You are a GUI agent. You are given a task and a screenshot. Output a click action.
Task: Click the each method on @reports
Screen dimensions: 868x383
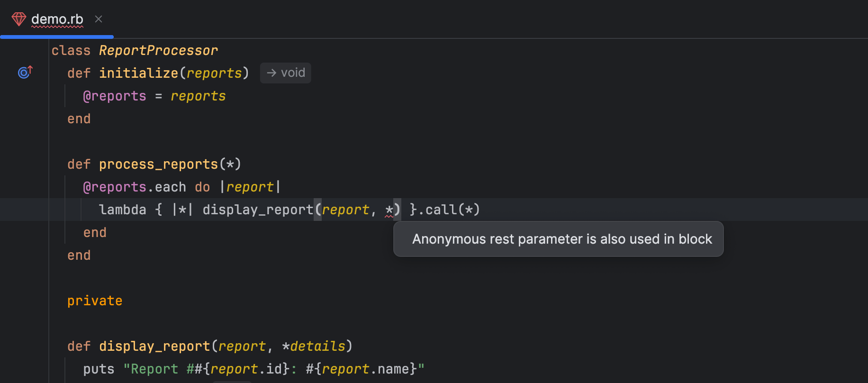pos(170,187)
